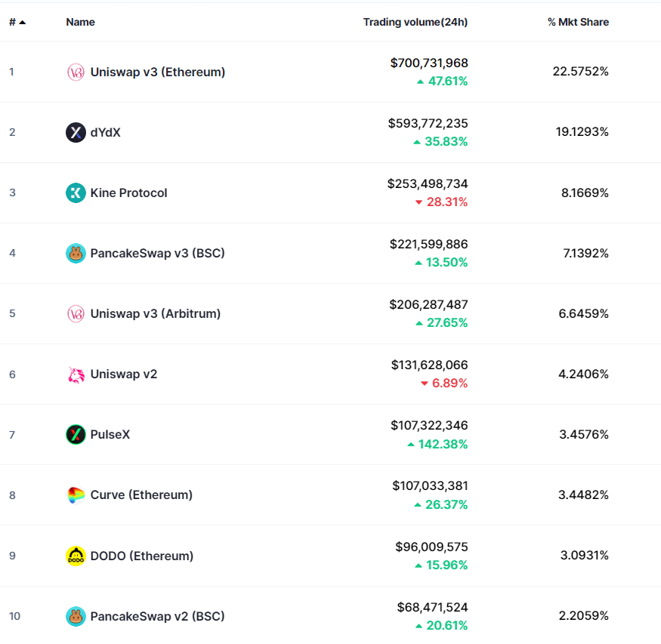Click the Curve (Ethereum) logo icon
Image resolution: width=661 pixels, height=644 pixels.
[x=76, y=495]
